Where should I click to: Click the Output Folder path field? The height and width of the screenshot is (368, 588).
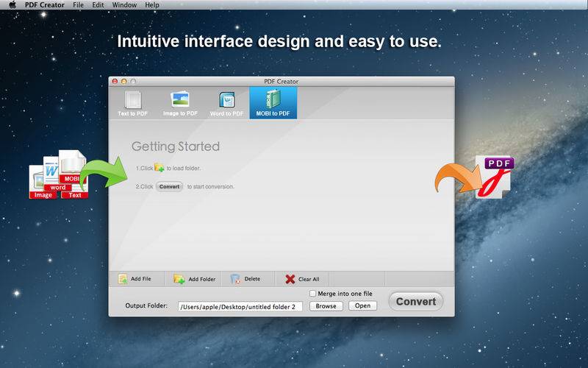click(x=240, y=306)
